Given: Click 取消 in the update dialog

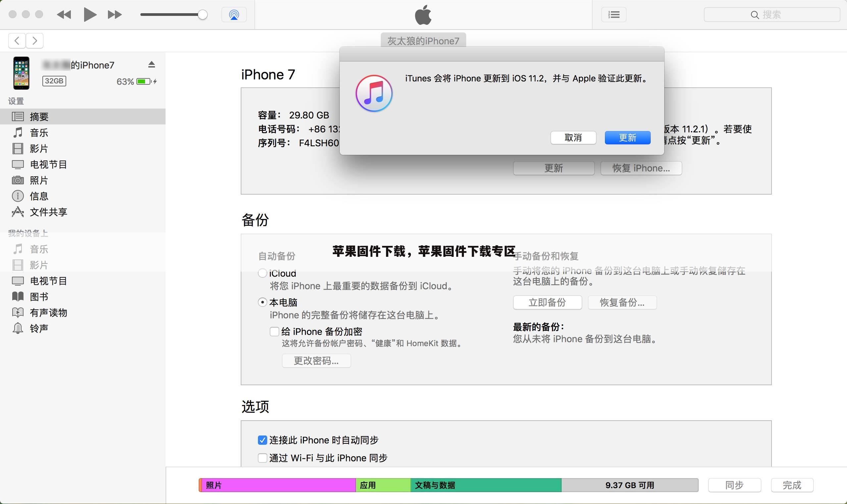Looking at the screenshot, I should tap(573, 138).
